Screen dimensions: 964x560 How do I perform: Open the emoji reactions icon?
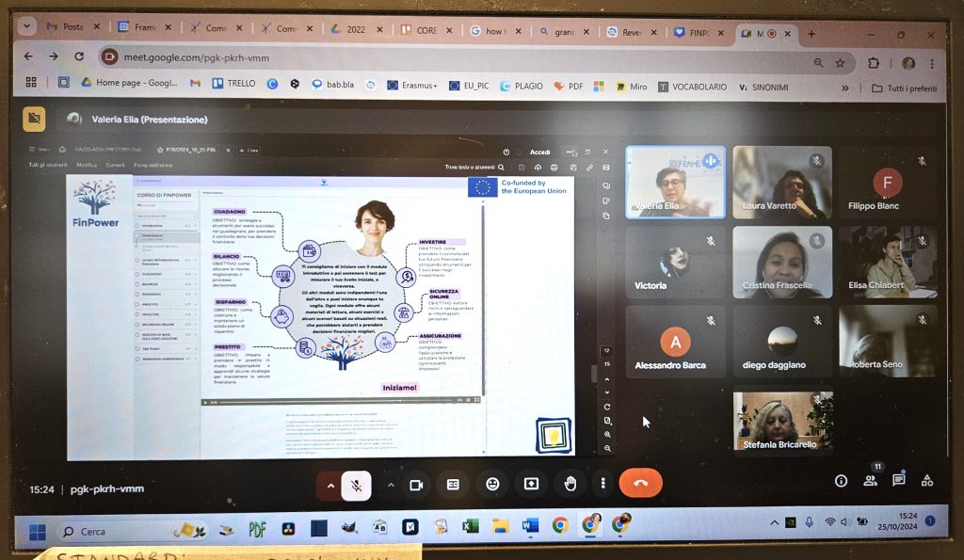point(492,485)
